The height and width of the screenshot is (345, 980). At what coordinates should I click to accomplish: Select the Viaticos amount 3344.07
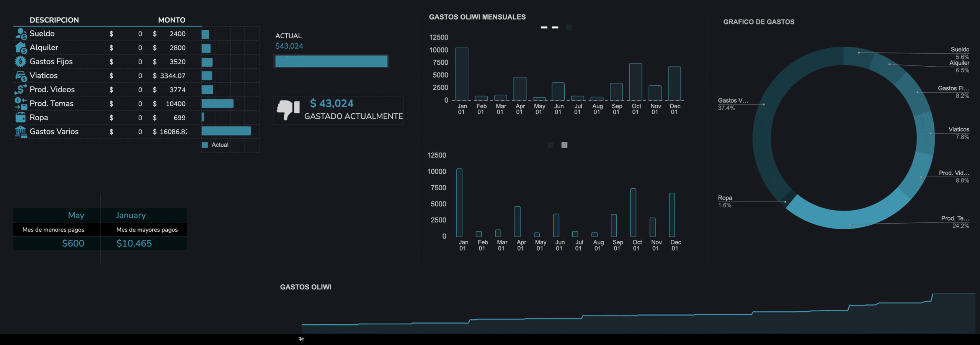173,76
